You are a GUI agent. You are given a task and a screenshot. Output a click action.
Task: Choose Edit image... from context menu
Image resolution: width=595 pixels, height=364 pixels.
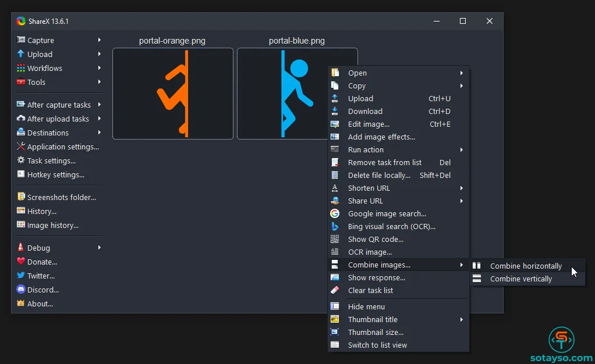398,124
